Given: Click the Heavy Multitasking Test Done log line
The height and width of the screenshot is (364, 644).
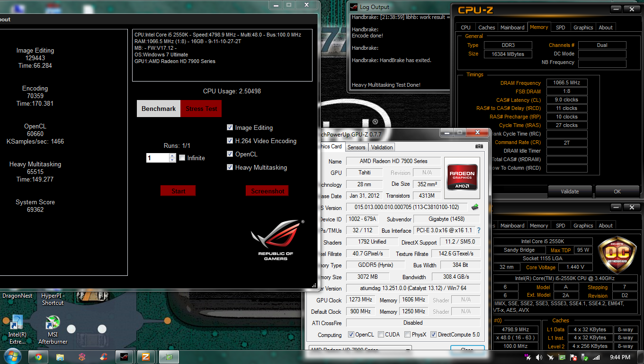Looking at the screenshot, I should coord(386,85).
